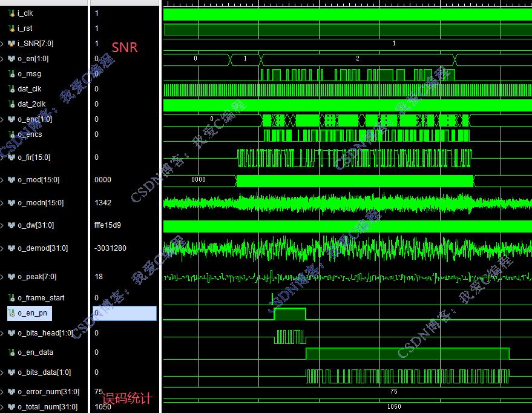Click the o_peak[7:0] bus icon

(11, 277)
